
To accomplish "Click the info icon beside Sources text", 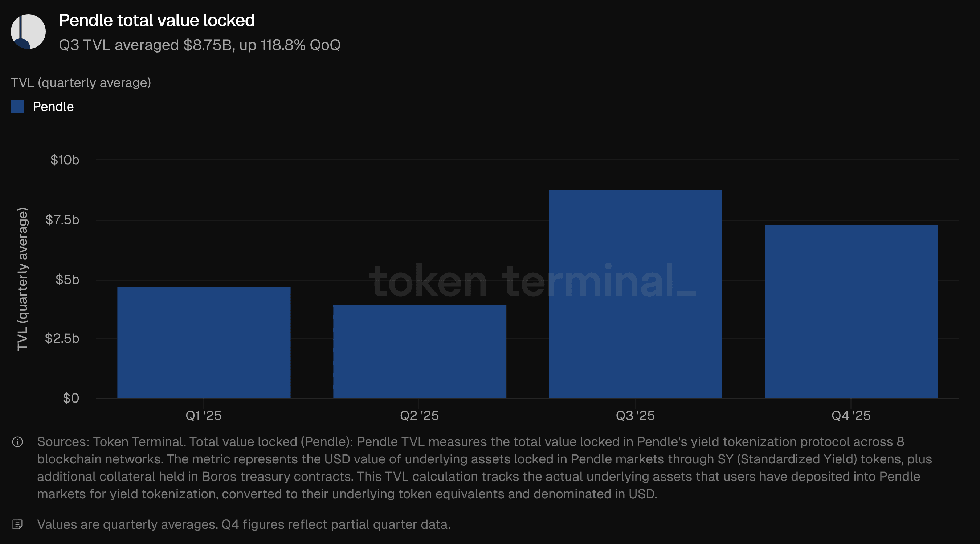I will click(x=17, y=442).
